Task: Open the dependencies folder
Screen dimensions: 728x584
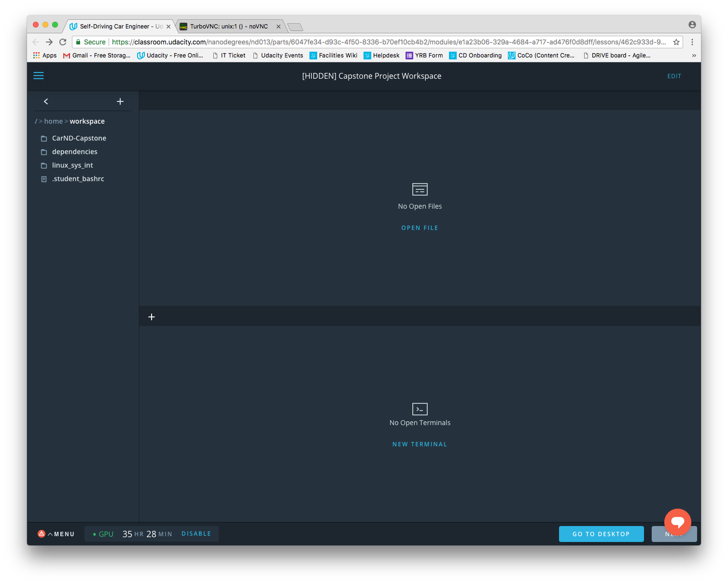Action: pos(74,152)
